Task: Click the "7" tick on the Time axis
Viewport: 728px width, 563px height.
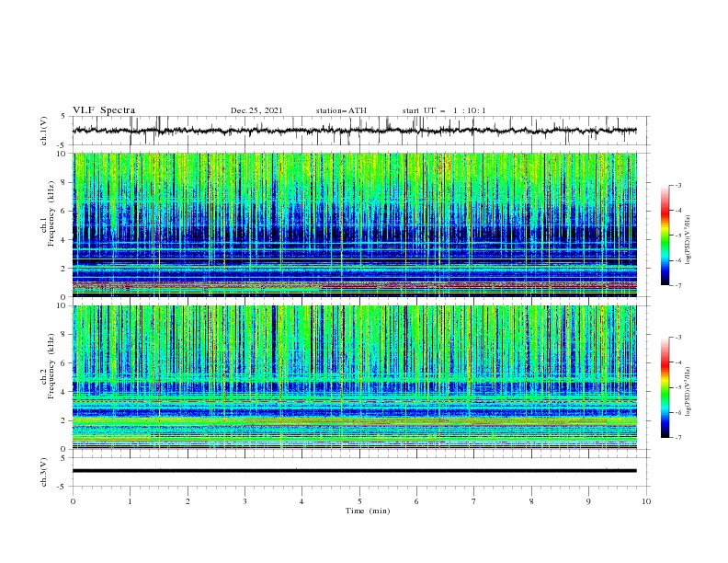Action: click(474, 501)
